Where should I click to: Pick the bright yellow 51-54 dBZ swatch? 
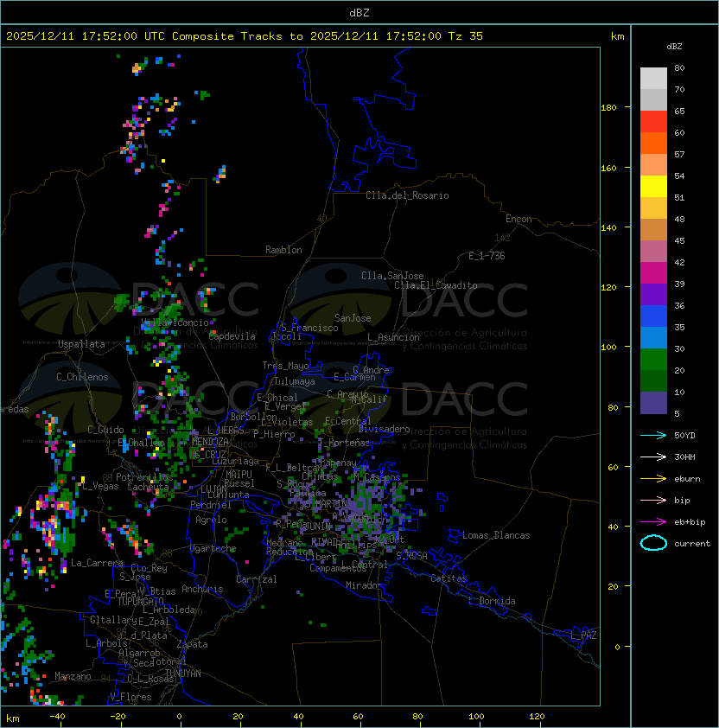tap(653, 186)
